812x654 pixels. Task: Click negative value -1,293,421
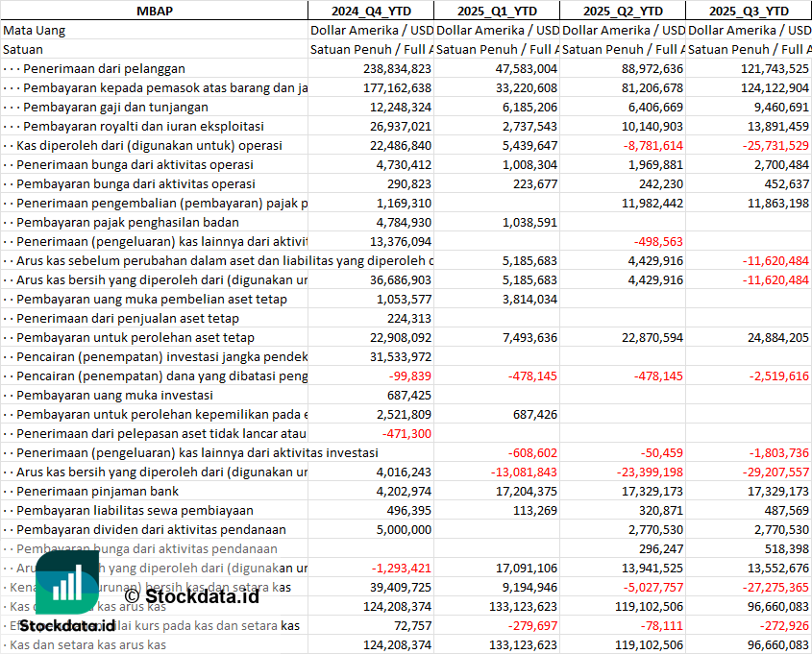tap(402, 568)
